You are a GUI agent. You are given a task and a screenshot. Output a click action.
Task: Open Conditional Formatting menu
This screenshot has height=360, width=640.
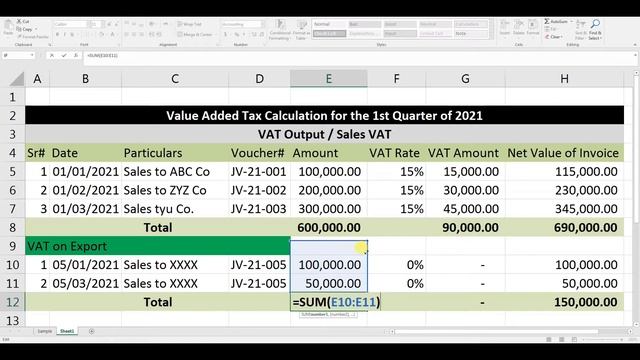tap(280, 29)
